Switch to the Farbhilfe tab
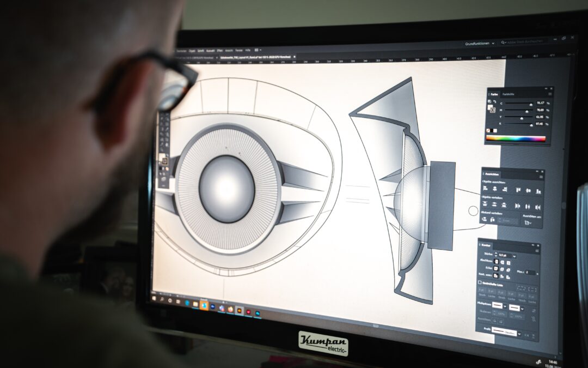Screen dimensions: 588x368 tap(508, 94)
